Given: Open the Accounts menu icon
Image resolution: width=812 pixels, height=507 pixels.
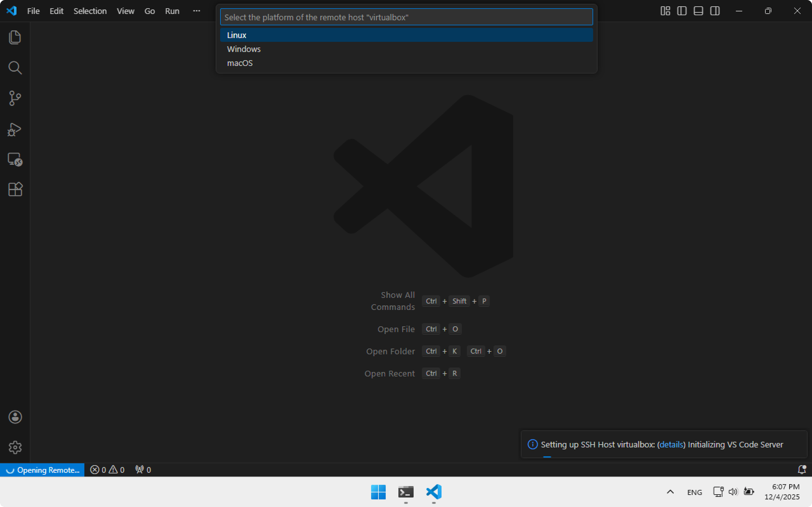Looking at the screenshot, I should coord(15,417).
